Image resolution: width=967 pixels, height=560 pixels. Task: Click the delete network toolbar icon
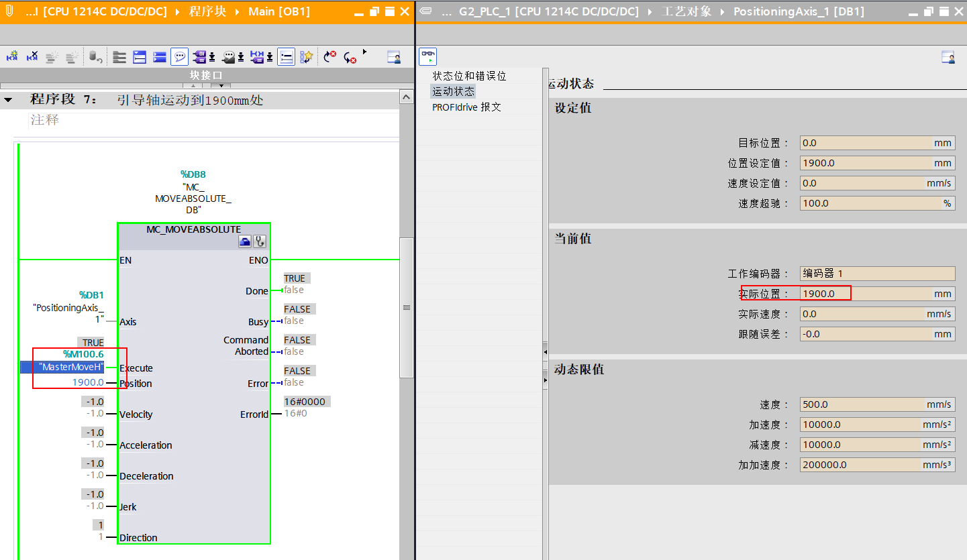tap(32, 57)
